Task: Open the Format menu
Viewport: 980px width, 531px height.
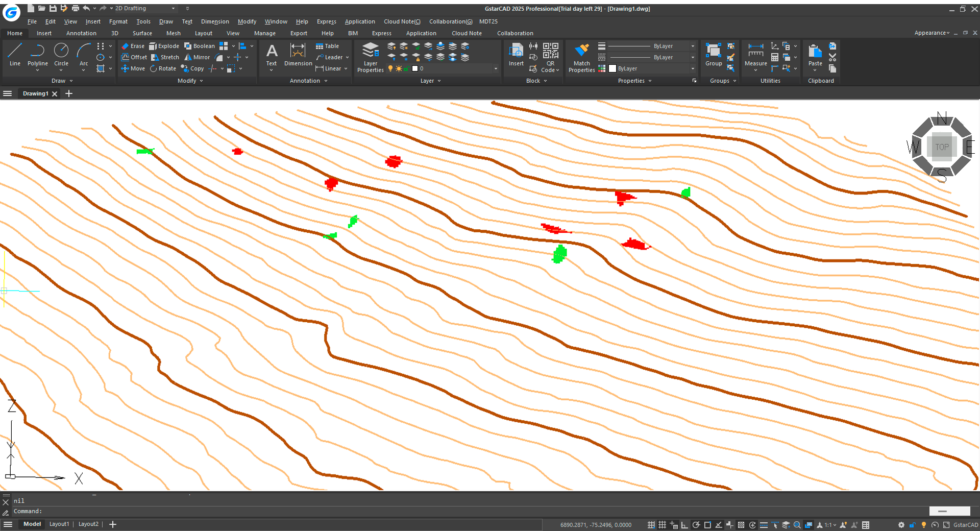Action: [x=118, y=21]
